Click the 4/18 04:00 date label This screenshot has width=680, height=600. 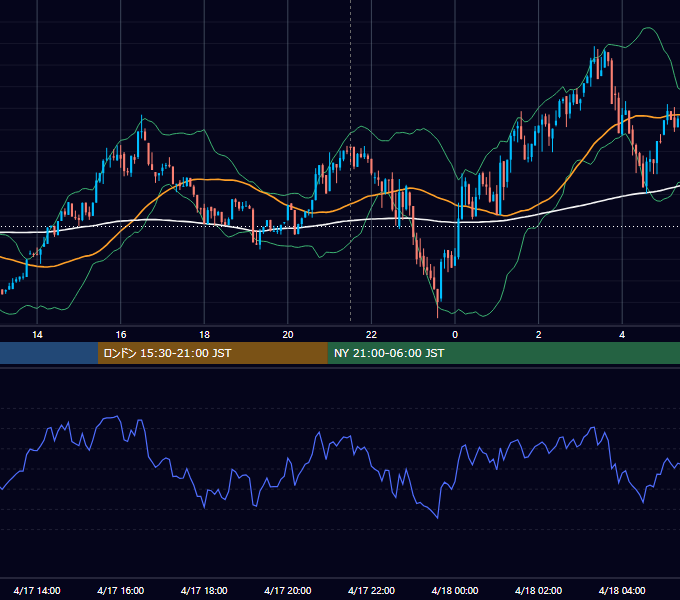pyautogui.click(x=622, y=590)
